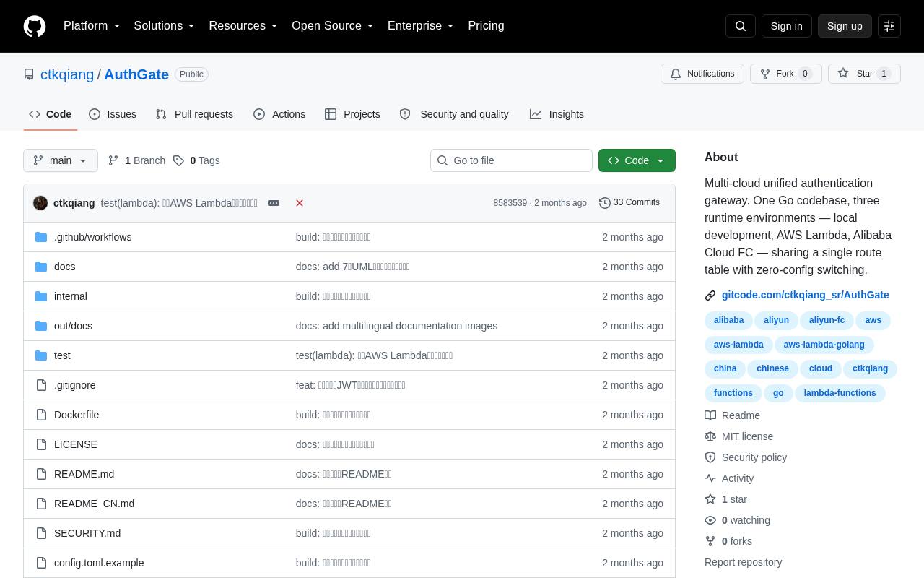The height and width of the screenshot is (578, 924).
Task: Click the out/docs folder icon
Action: tap(41, 326)
